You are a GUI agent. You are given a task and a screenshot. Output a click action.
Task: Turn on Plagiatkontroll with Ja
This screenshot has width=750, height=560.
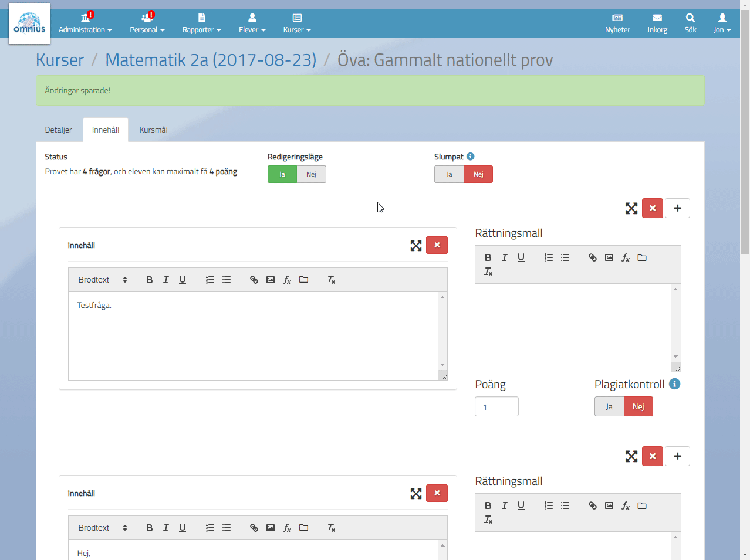coord(609,406)
